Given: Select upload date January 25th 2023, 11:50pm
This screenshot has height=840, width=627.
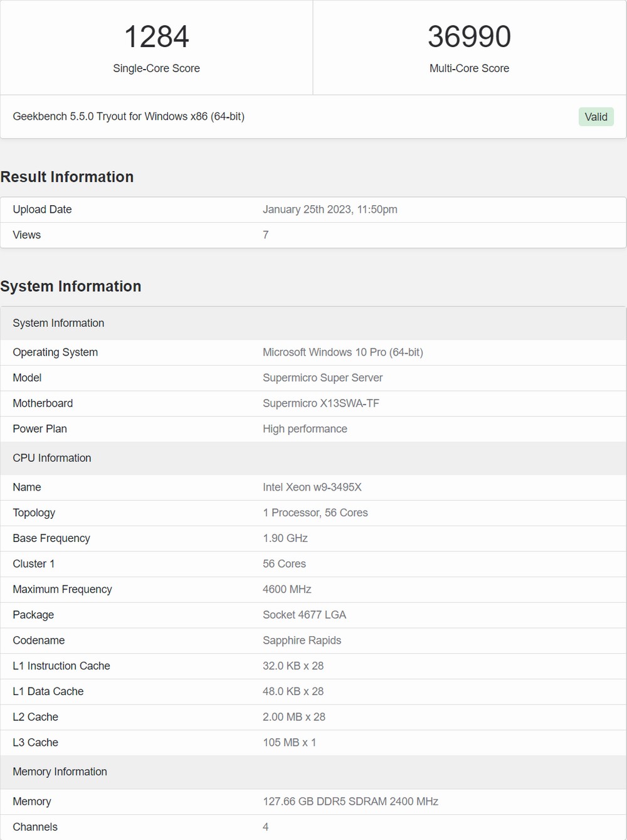Looking at the screenshot, I should coord(330,210).
